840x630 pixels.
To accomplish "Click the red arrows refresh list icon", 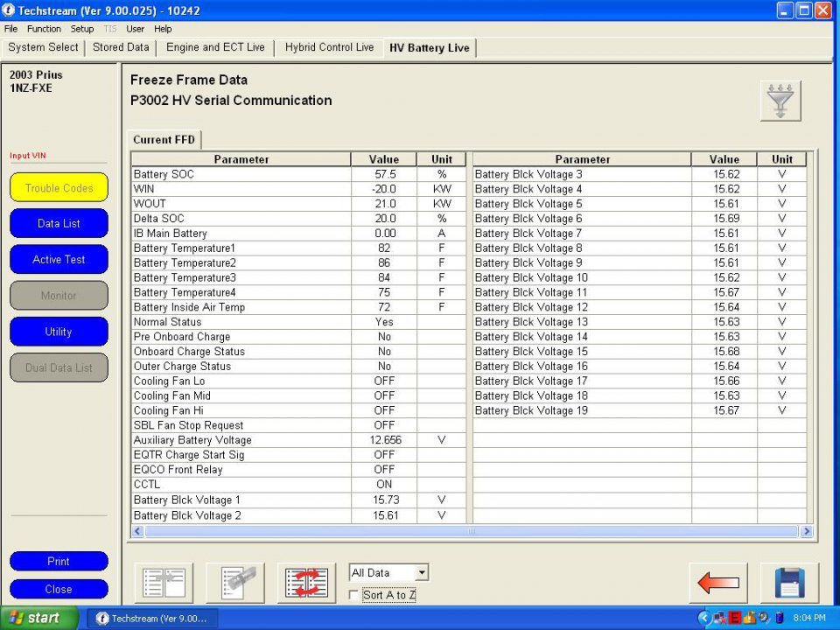I will click(x=307, y=583).
